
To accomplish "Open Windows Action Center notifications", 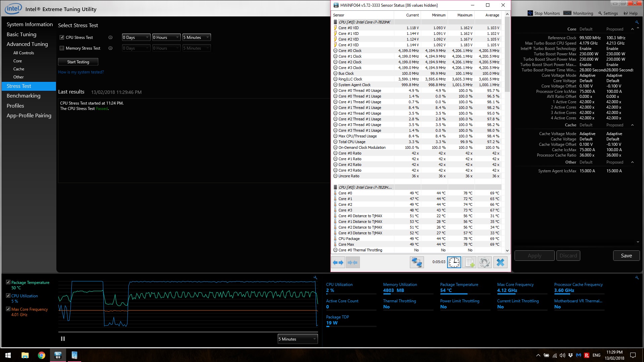I will (633, 355).
